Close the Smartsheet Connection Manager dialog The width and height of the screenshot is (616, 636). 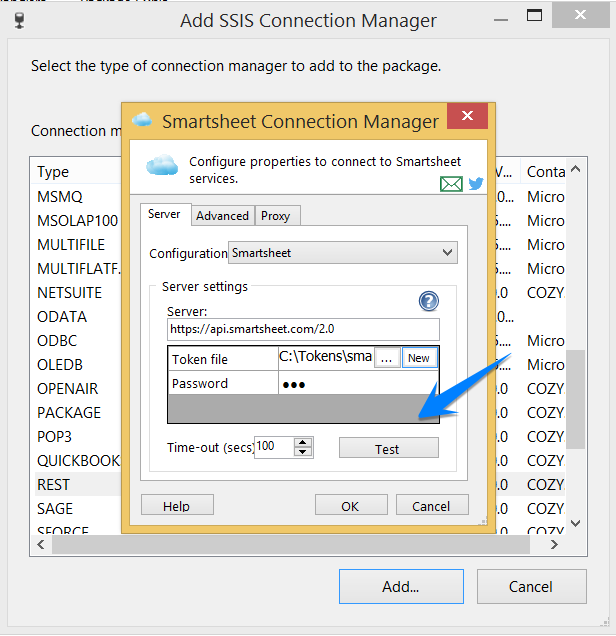(x=467, y=116)
